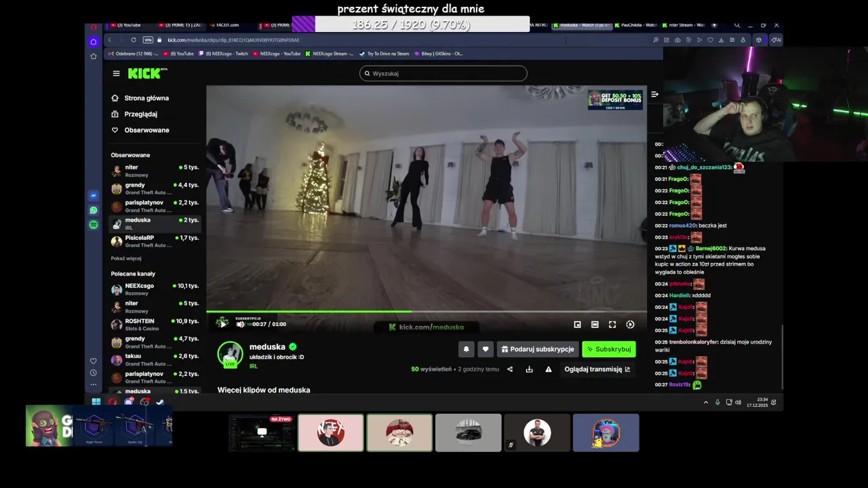Open Windows Start menu
The width and height of the screenshot is (868, 488).
click(x=96, y=402)
